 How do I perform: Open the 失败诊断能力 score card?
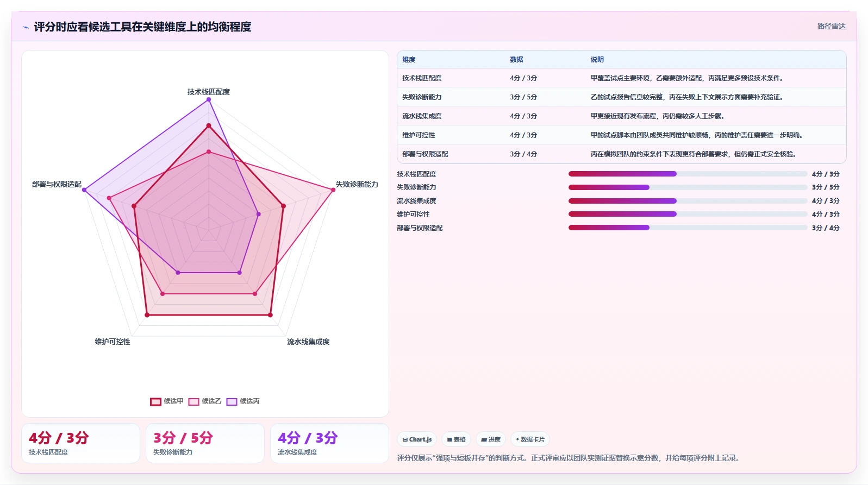click(x=205, y=443)
